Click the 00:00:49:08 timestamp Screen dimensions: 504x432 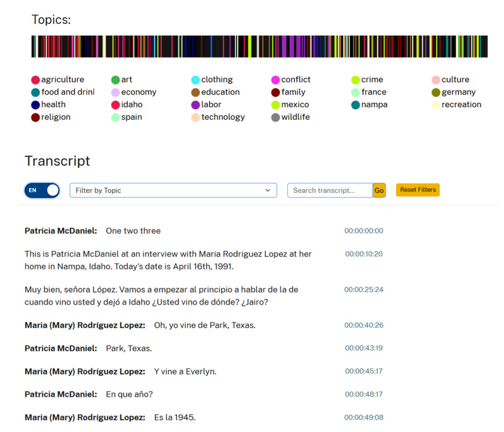[x=364, y=417]
